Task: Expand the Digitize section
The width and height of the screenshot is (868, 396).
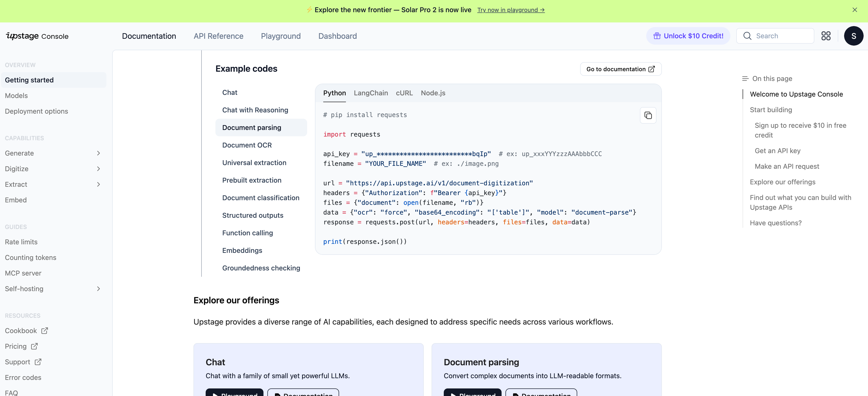Action: pyautogui.click(x=98, y=169)
